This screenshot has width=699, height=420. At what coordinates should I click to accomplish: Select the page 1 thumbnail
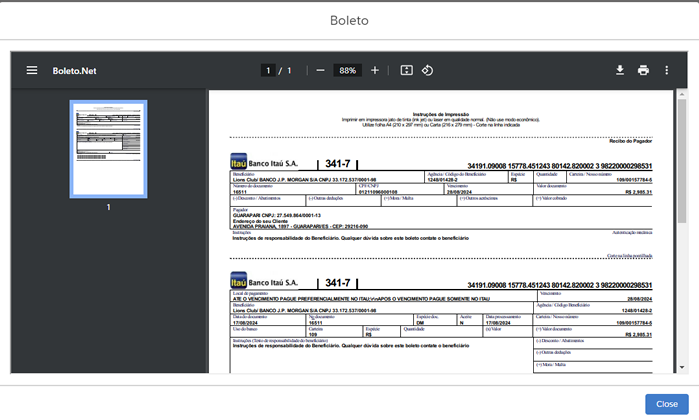click(x=108, y=148)
